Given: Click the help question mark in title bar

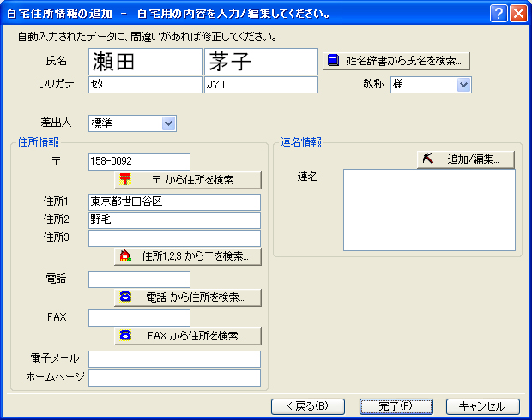Looking at the screenshot, I should (499, 13).
